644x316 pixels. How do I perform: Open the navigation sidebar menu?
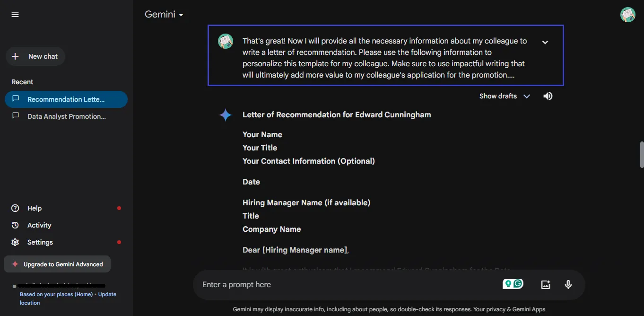15,14
